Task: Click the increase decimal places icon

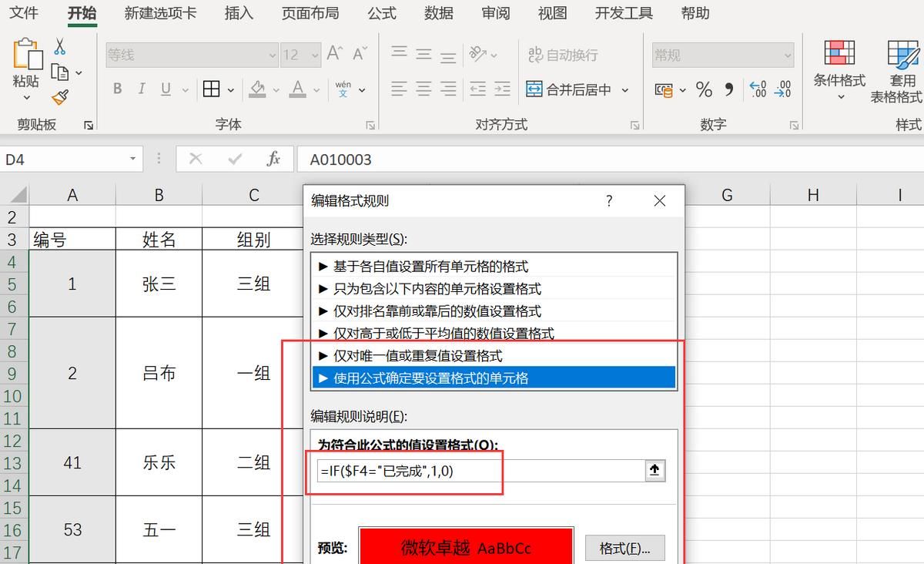Action: click(x=758, y=89)
